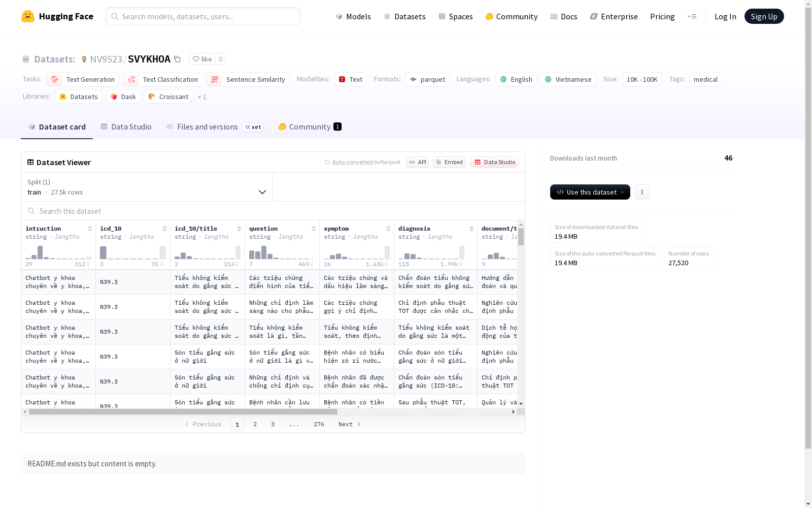Click the Next page button
Viewport: 812px width, 508px height.
[x=350, y=424]
